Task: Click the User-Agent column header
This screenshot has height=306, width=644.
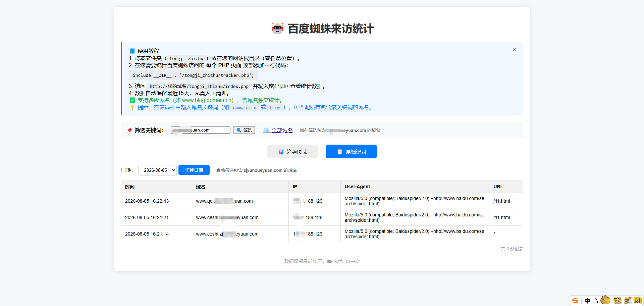Action: [x=357, y=187]
